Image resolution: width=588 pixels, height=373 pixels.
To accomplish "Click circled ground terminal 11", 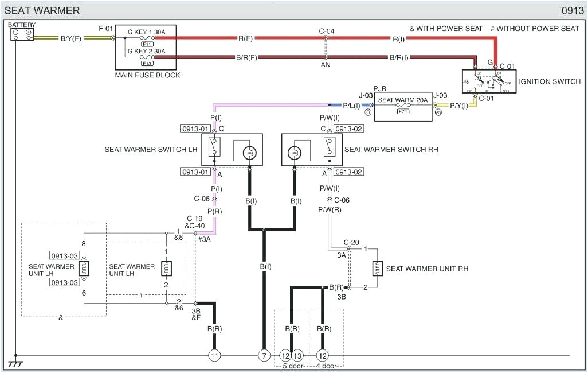I will (214, 356).
